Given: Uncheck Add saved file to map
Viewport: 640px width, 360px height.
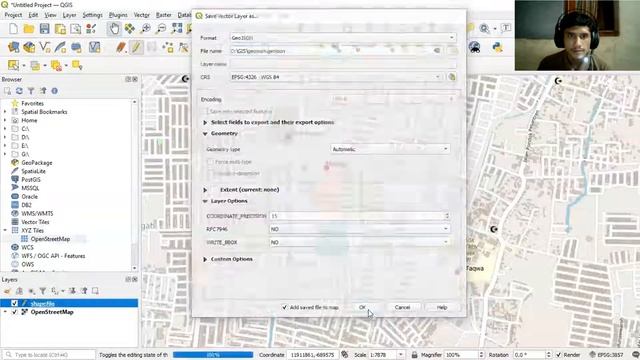Looking at the screenshot, I should point(284,307).
